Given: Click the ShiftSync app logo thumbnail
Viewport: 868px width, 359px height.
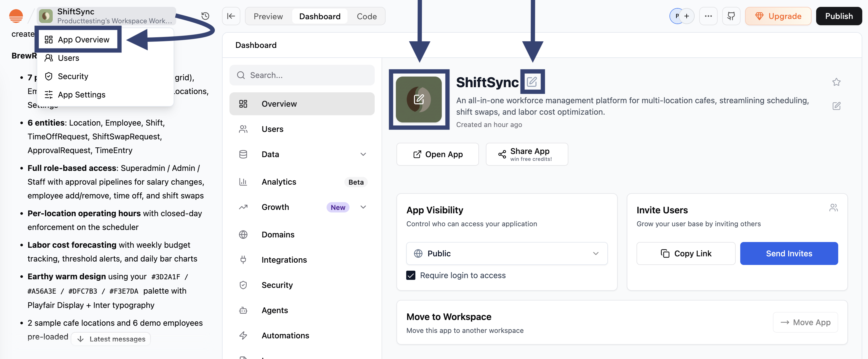Looking at the screenshot, I should coord(419,99).
